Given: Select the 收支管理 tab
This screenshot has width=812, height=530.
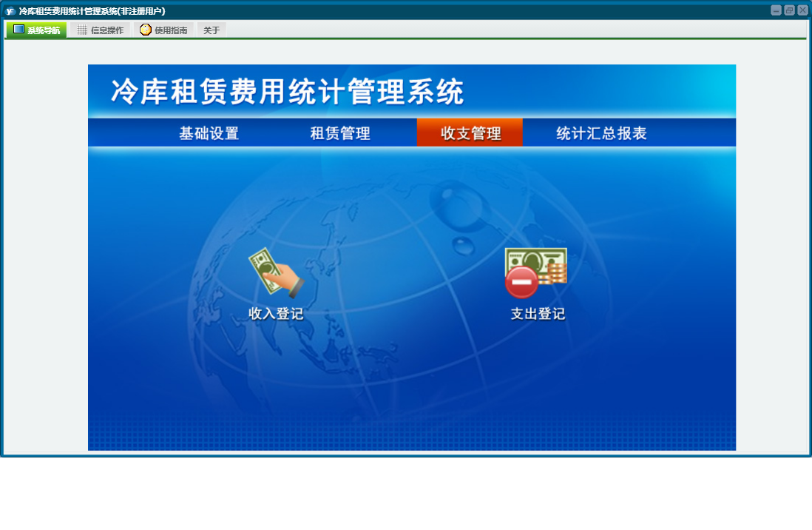Looking at the screenshot, I should click(470, 132).
